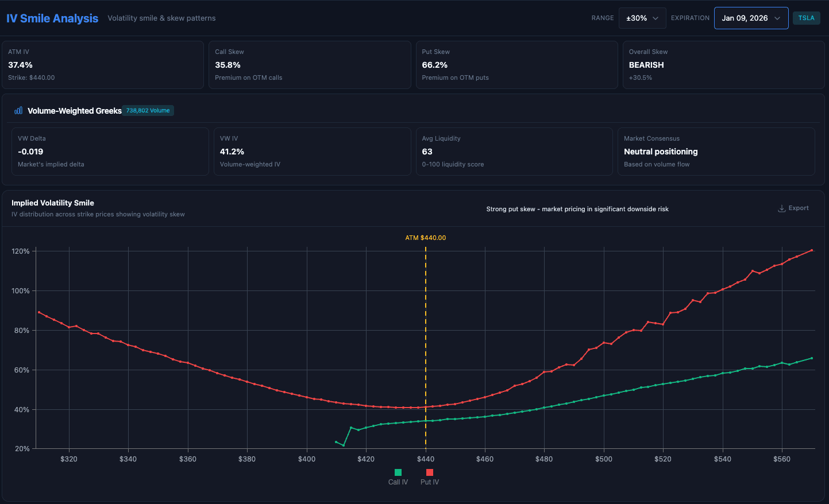Click the Implied Volatility Smile heading

coord(53,203)
